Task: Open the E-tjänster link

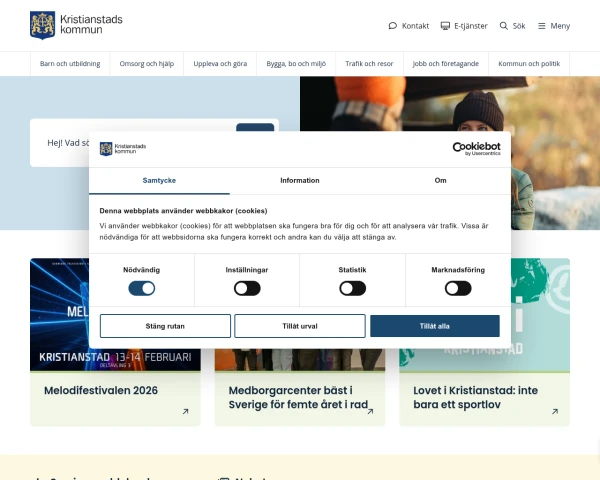Action: coord(464,26)
